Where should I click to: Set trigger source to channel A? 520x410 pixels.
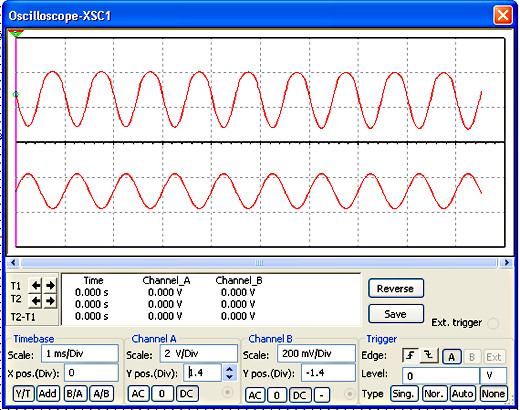coord(451,357)
